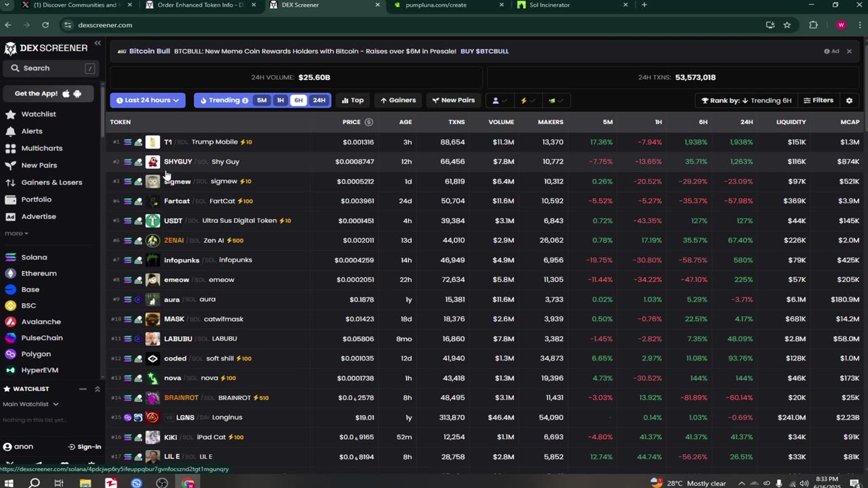
Task: Open table settings gear icon
Action: 849,100
